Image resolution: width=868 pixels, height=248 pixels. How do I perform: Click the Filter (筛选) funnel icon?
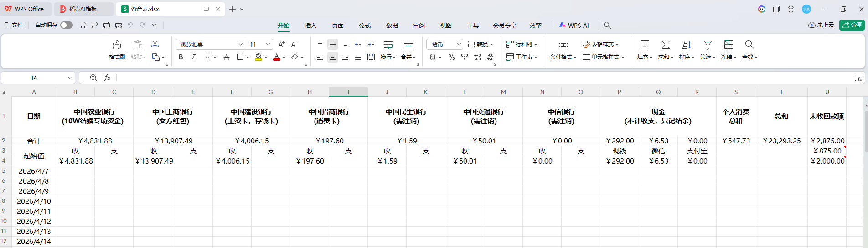point(708,45)
